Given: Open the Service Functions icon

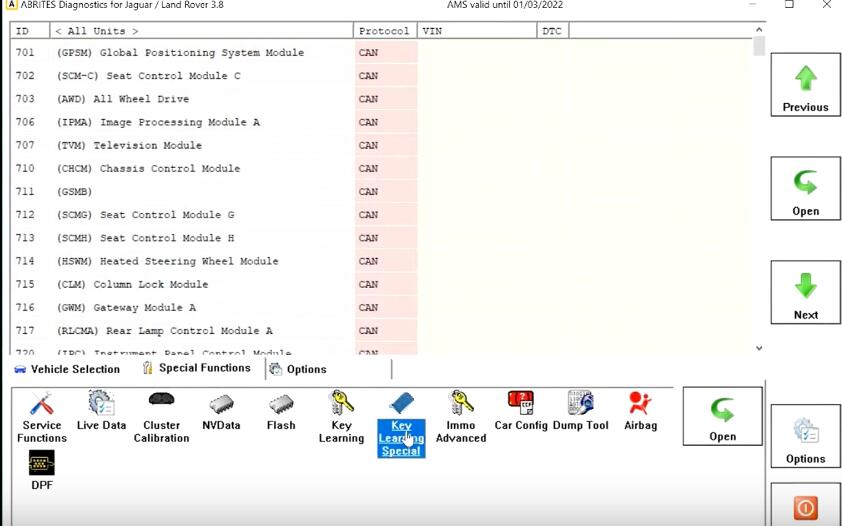Looking at the screenshot, I should pyautogui.click(x=42, y=418).
